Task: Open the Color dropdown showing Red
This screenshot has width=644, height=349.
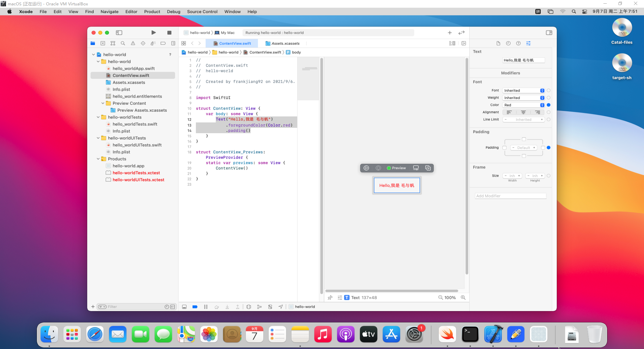Action: [523, 105]
